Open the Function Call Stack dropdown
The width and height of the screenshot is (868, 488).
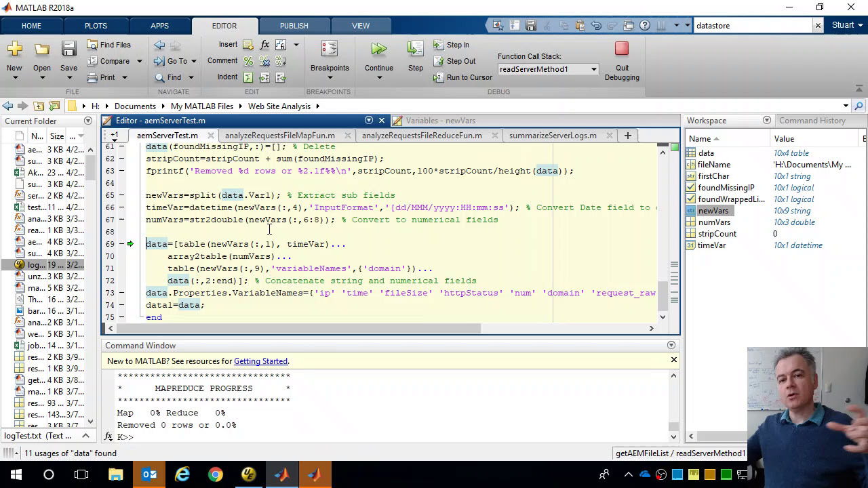click(593, 69)
